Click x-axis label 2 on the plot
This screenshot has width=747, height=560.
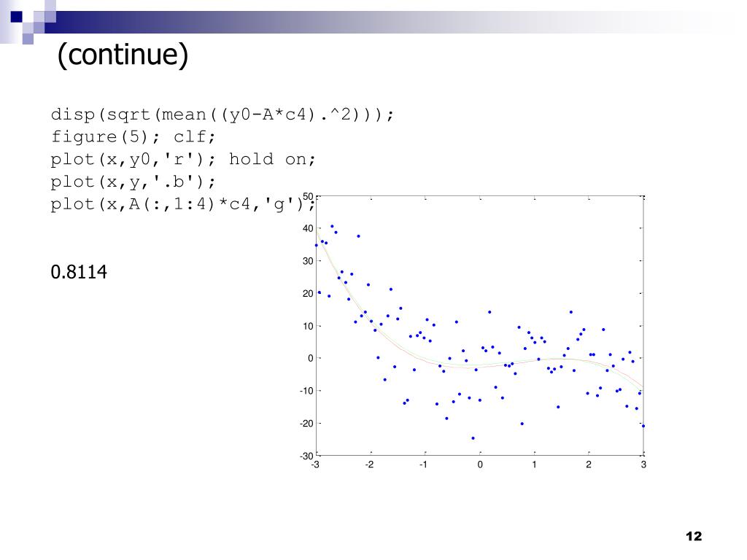pyautogui.click(x=589, y=464)
